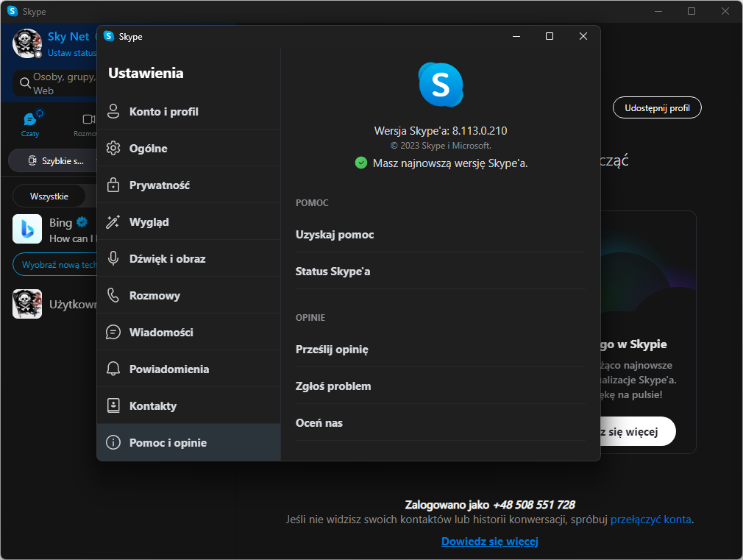
Task: Open Wiadomości settings section
Action: point(188,332)
